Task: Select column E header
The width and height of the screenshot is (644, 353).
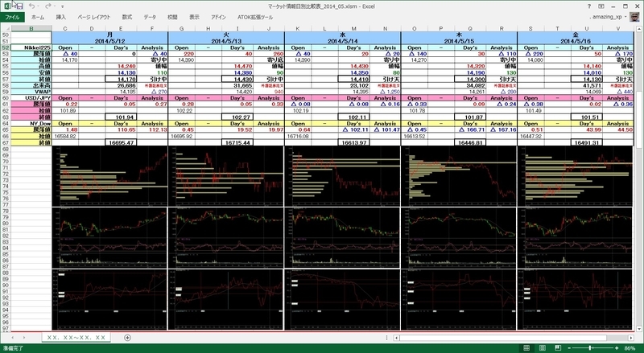Action: [x=121, y=28]
